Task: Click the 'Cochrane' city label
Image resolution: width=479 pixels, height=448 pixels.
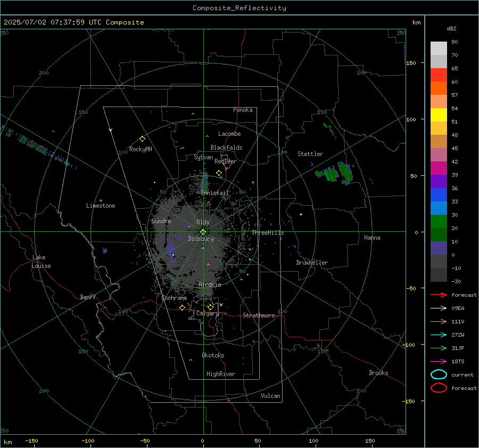Action: tap(174, 298)
